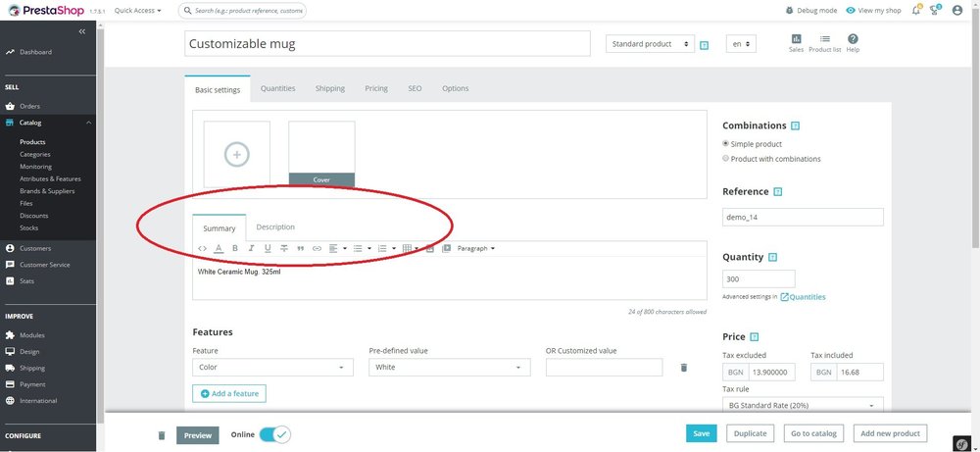Viewport: 980px width, 452px height.
Task: Click the Duplicate button
Action: [x=751, y=433]
